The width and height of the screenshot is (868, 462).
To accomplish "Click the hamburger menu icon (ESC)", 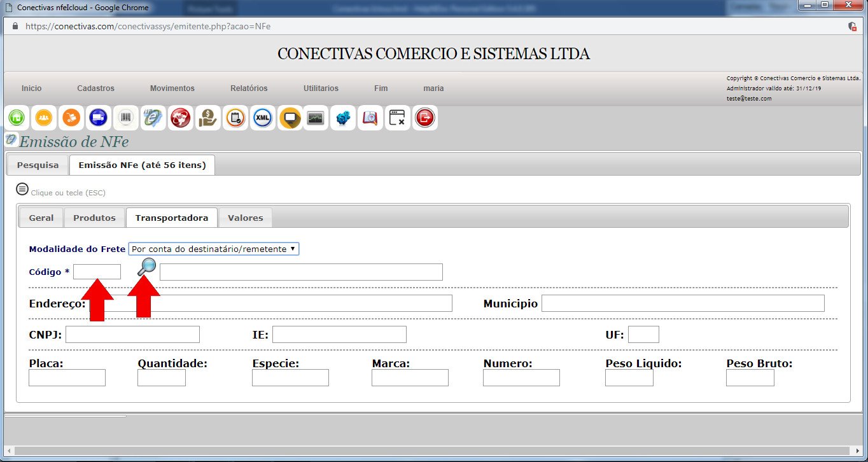I will coord(22,189).
